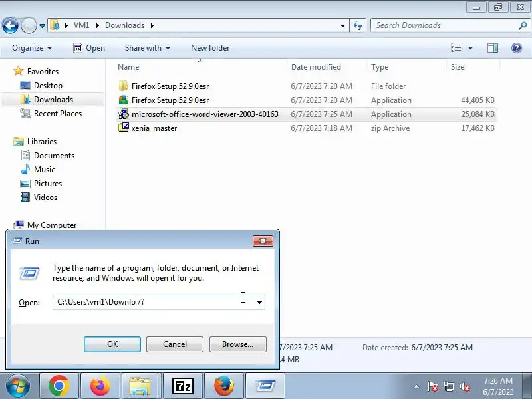Select Firefox Setup 52.9.0esr application icon
This screenshot has height=399, width=532.
coord(124,100)
